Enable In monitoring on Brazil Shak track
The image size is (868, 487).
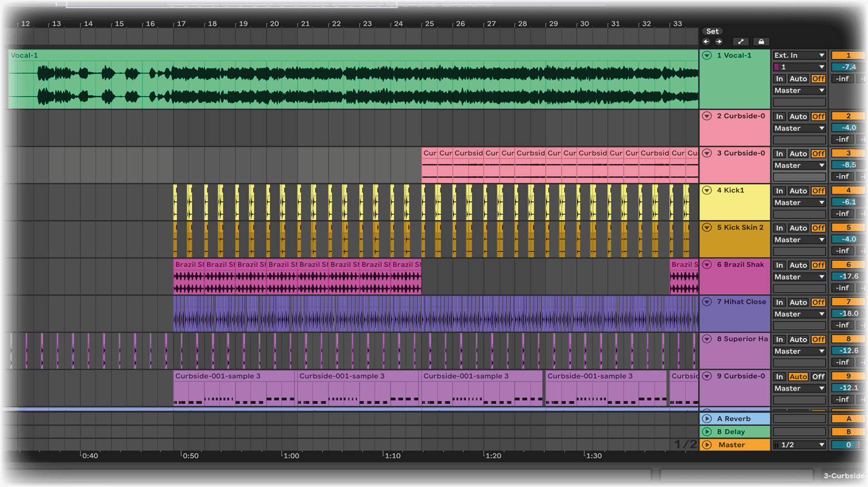click(x=780, y=265)
